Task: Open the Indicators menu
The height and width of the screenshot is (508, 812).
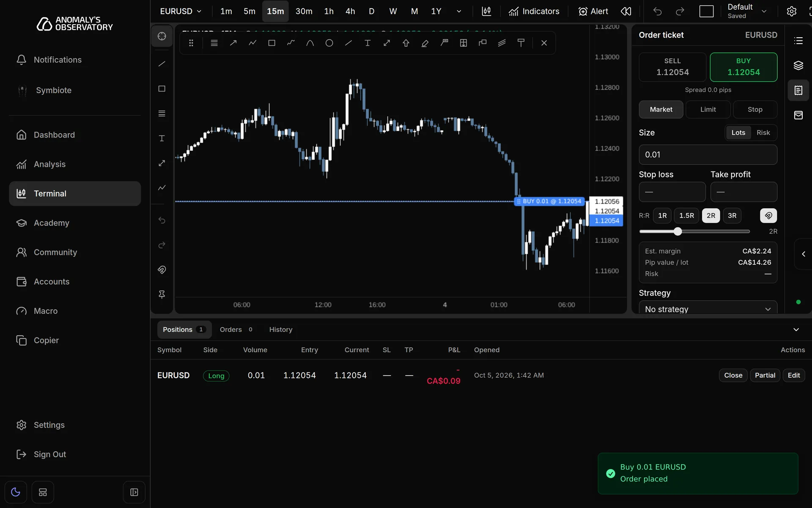Action: pyautogui.click(x=534, y=11)
